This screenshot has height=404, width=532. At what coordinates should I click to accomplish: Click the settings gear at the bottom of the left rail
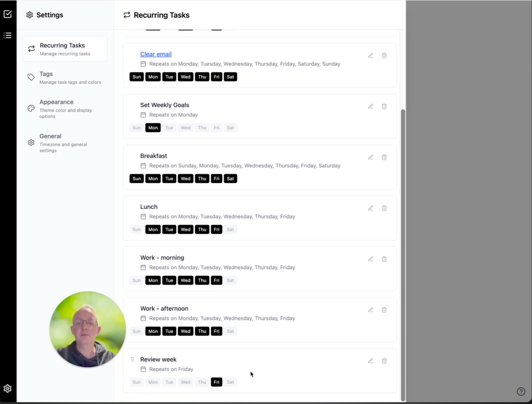[x=8, y=388]
